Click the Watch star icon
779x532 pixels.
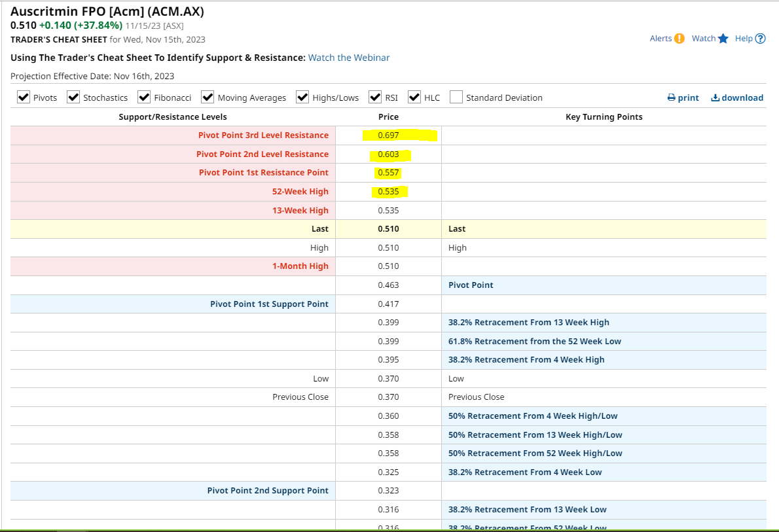[723, 38]
